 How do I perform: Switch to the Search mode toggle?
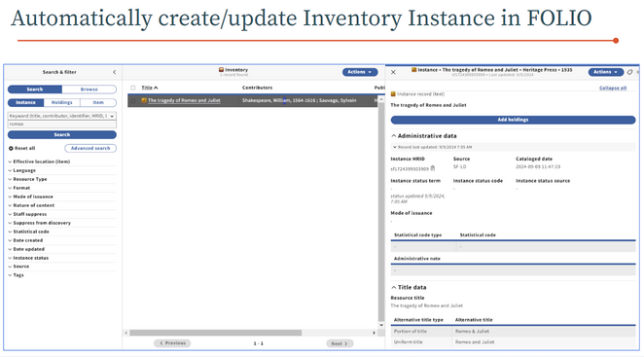35,89
